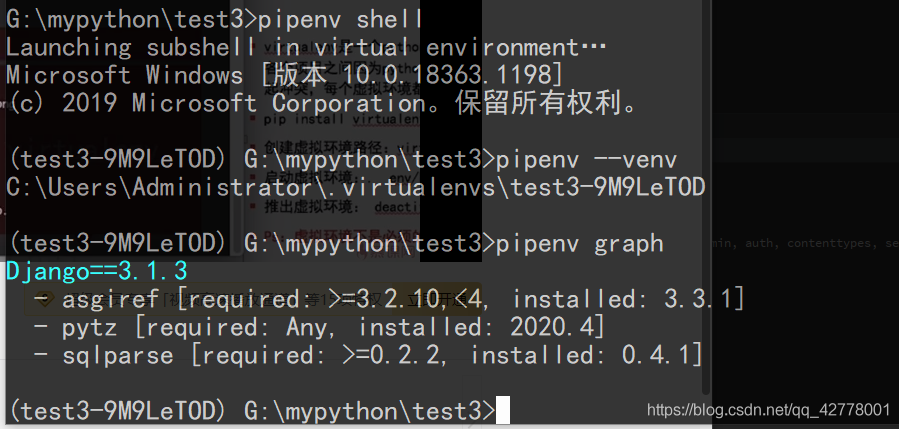Screen dimensions: 899x429
Task: Click the 2019 Microsoft Corporation copyright line
Action: point(320,103)
